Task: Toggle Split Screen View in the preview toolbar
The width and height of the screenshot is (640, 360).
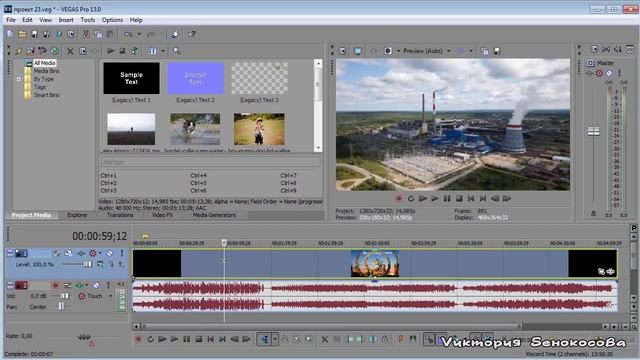Action: 388,51
